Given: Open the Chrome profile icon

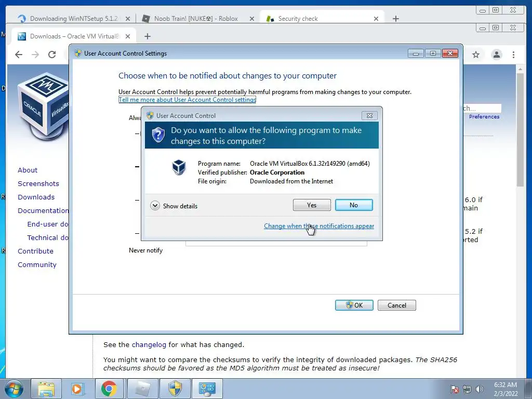Looking at the screenshot, I should [496, 55].
